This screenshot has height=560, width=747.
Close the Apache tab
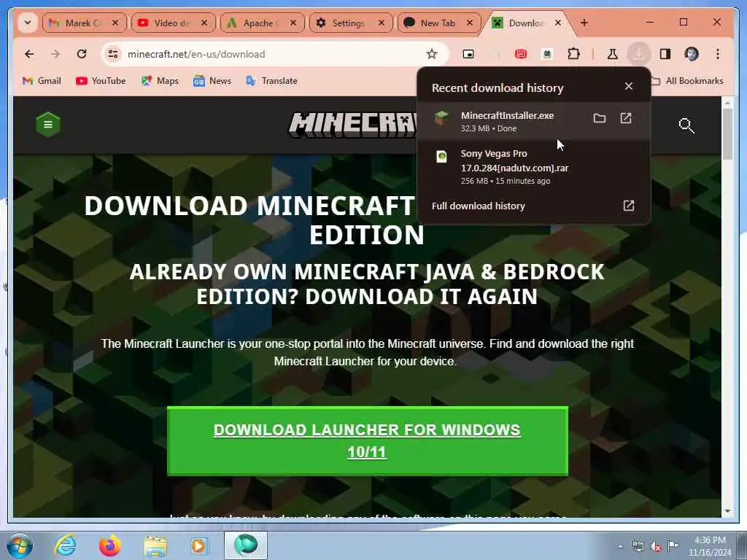tap(293, 23)
